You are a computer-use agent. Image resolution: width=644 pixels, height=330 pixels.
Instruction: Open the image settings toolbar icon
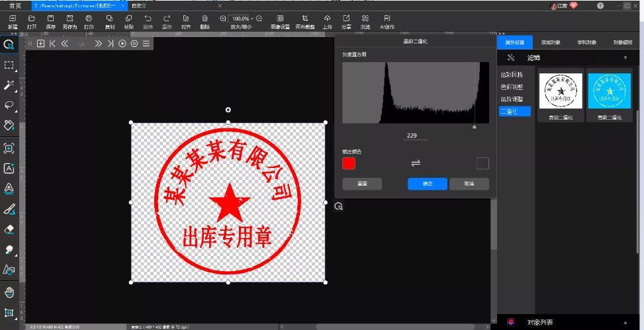coord(280,19)
